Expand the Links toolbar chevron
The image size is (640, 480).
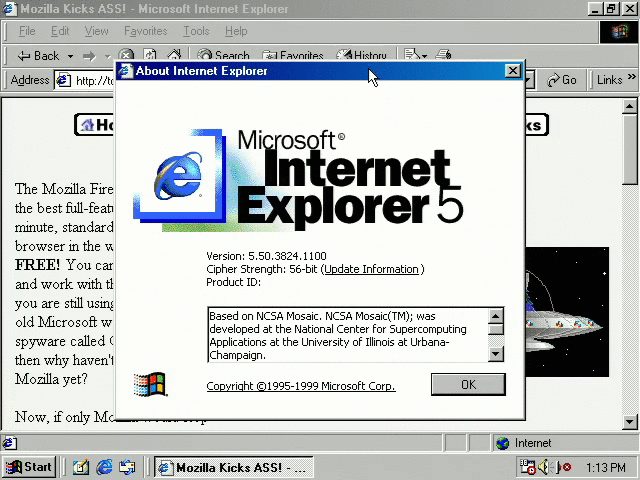pos(631,76)
